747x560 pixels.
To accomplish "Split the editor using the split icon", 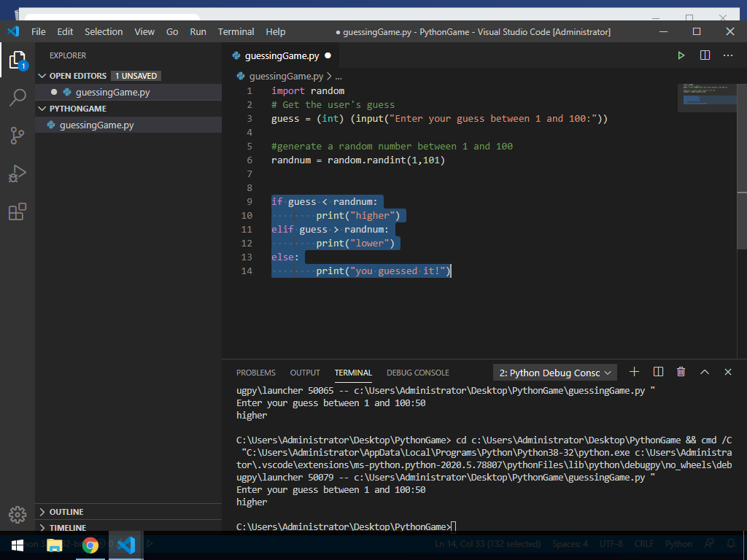I will [x=704, y=55].
